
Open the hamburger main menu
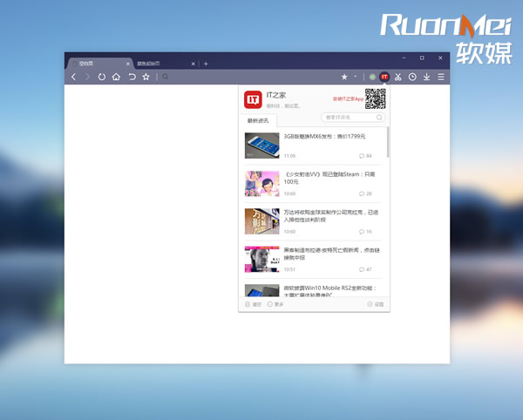pyautogui.click(x=441, y=77)
